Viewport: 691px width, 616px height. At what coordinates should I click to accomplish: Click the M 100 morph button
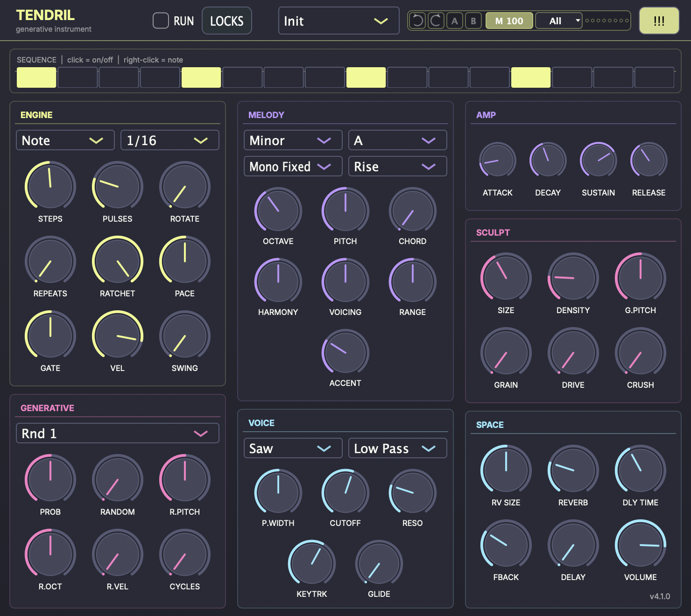509,21
